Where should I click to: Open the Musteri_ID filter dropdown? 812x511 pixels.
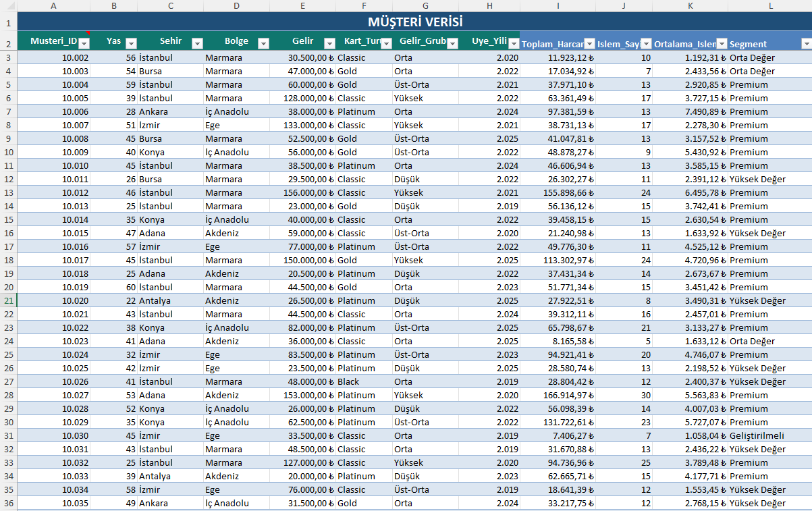84,43
